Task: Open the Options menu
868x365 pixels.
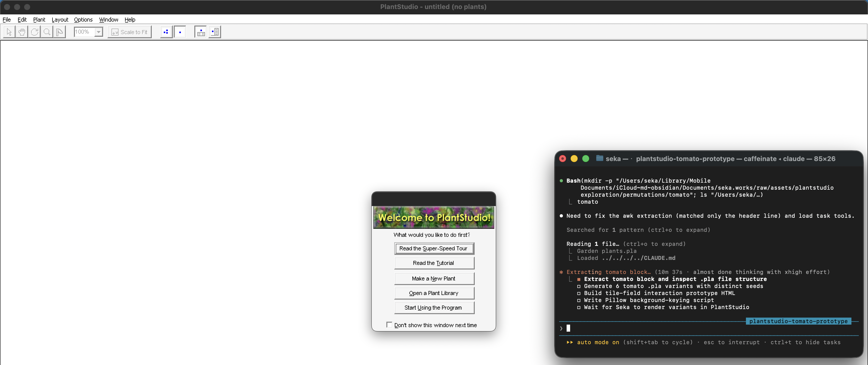Action: (x=83, y=20)
